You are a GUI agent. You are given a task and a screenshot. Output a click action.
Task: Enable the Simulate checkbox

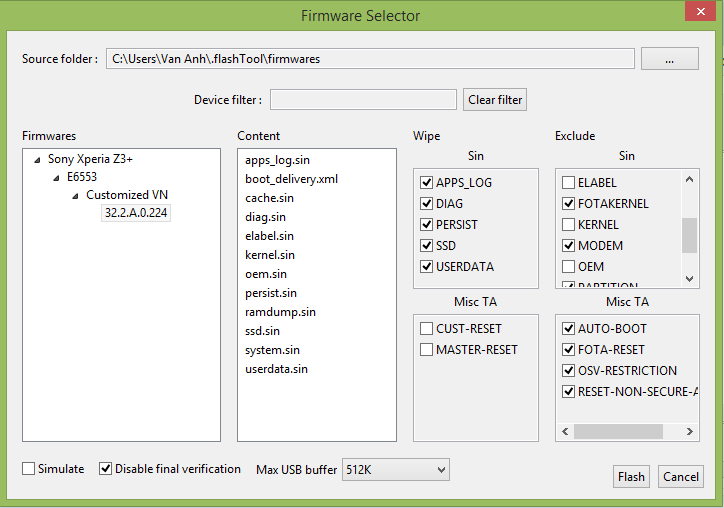[x=29, y=469]
